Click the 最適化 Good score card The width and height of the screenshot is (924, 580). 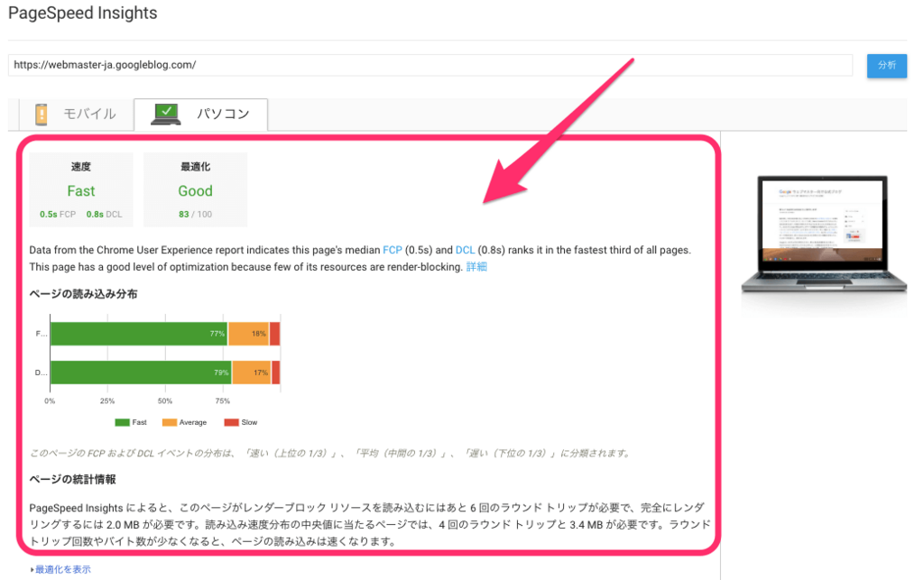[x=195, y=189]
